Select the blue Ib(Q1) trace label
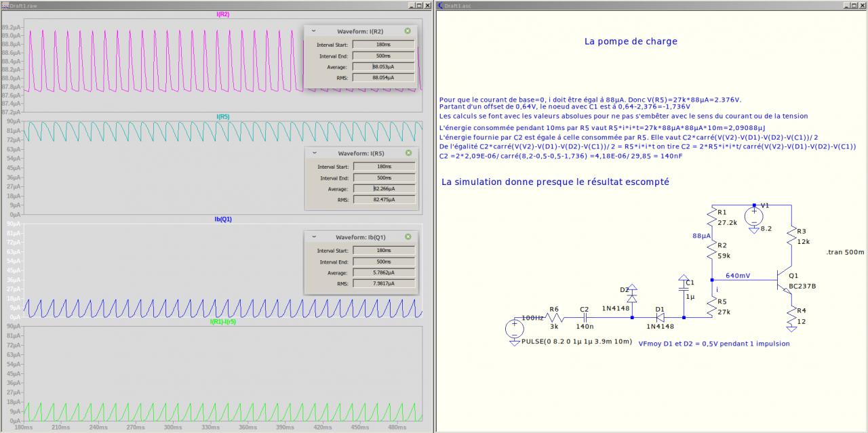This screenshot has width=868, height=433. 223,219
